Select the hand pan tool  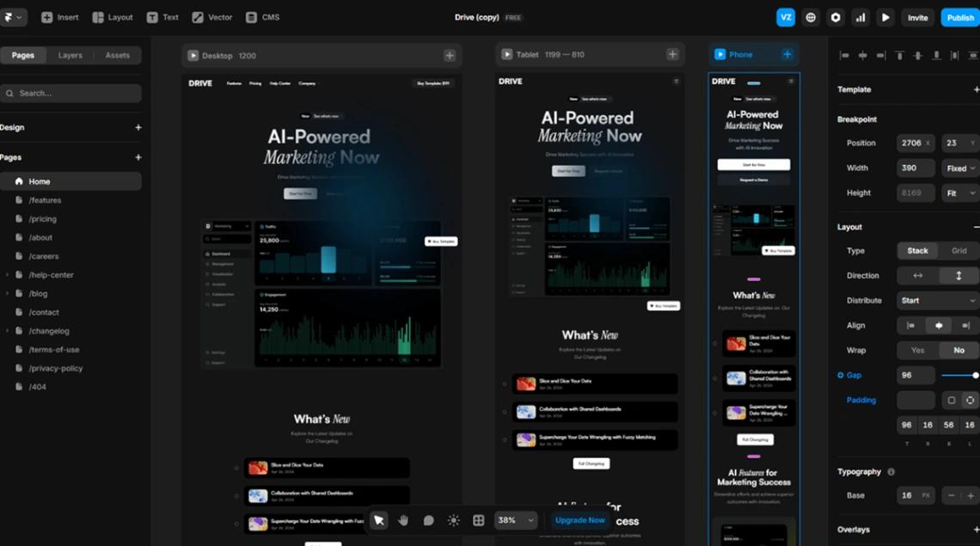tap(403, 520)
